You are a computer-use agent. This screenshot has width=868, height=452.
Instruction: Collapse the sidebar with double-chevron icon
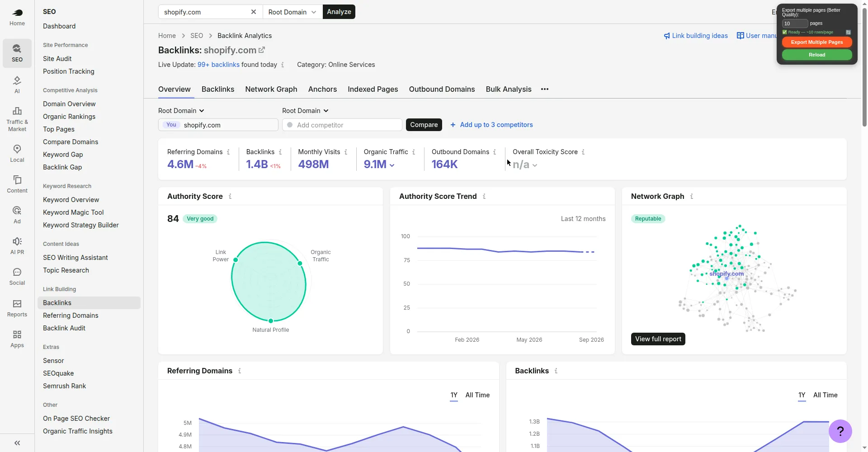(x=17, y=443)
